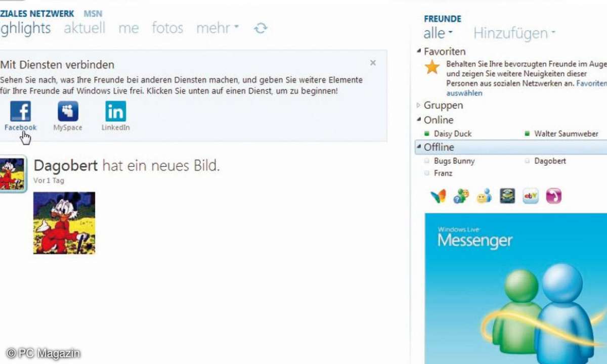The image size is (607, 364).
Task: Open the mehr dropdown menu
Action: [218, 28]
